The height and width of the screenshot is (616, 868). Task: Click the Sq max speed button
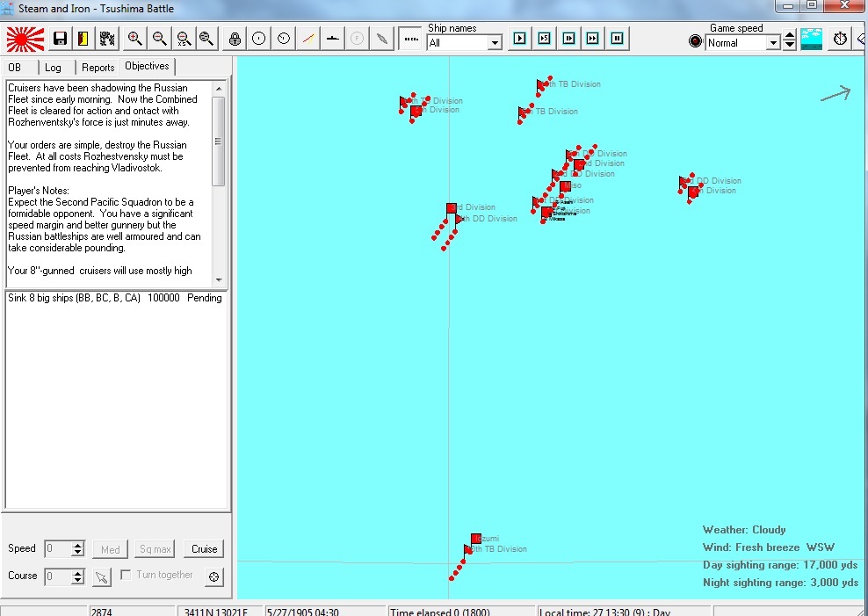[x=155, y=549]
